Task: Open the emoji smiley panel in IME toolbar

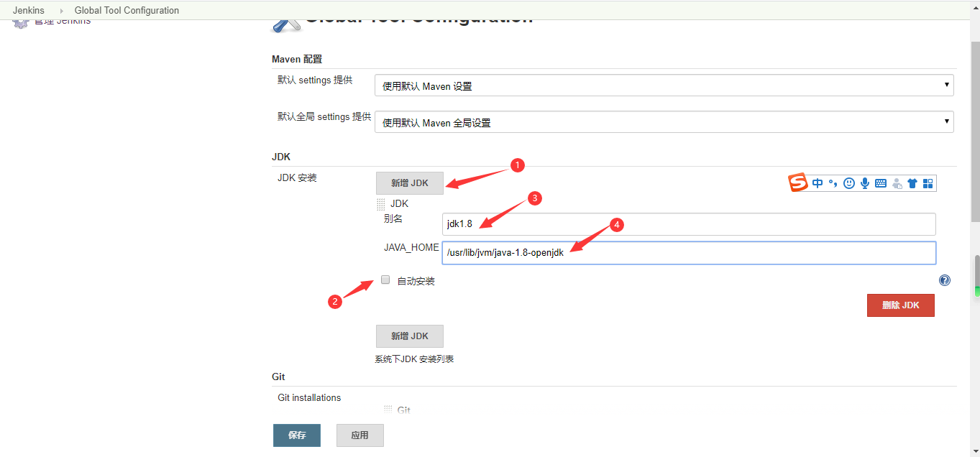Action: click(x=849, y=183)
